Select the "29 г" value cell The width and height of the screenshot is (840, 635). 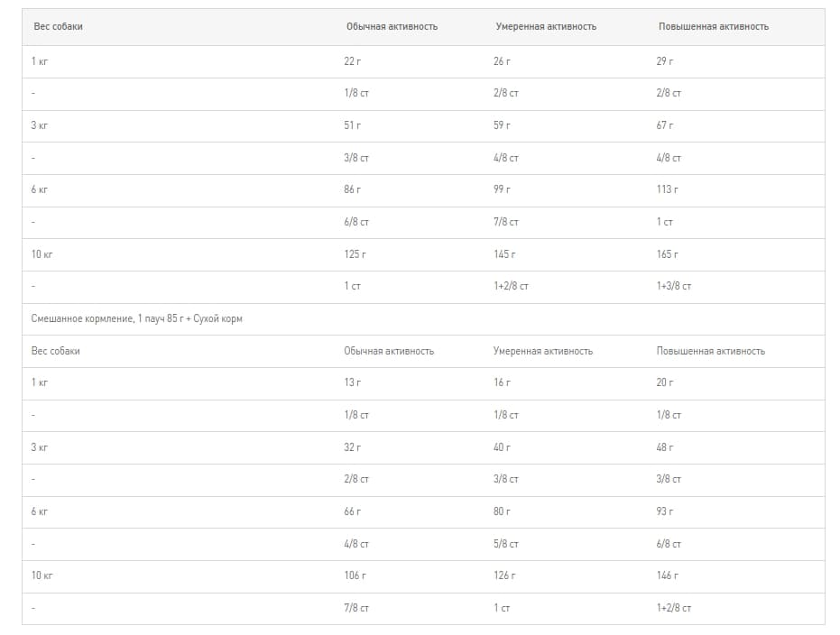click(665, 60)
